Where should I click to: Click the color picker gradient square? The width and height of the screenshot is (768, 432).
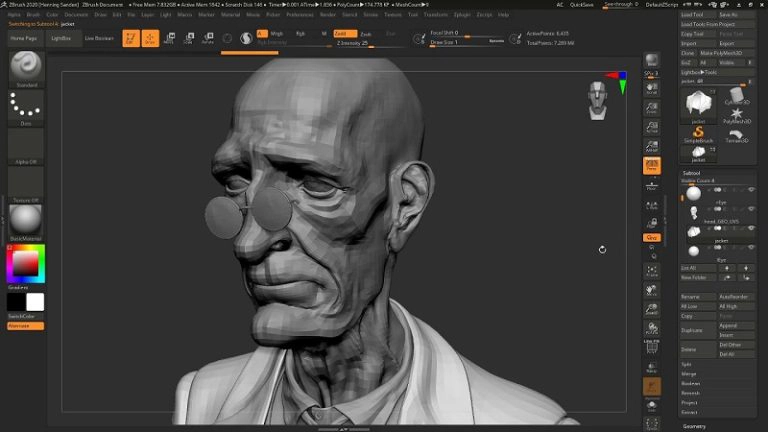point(24,263)
